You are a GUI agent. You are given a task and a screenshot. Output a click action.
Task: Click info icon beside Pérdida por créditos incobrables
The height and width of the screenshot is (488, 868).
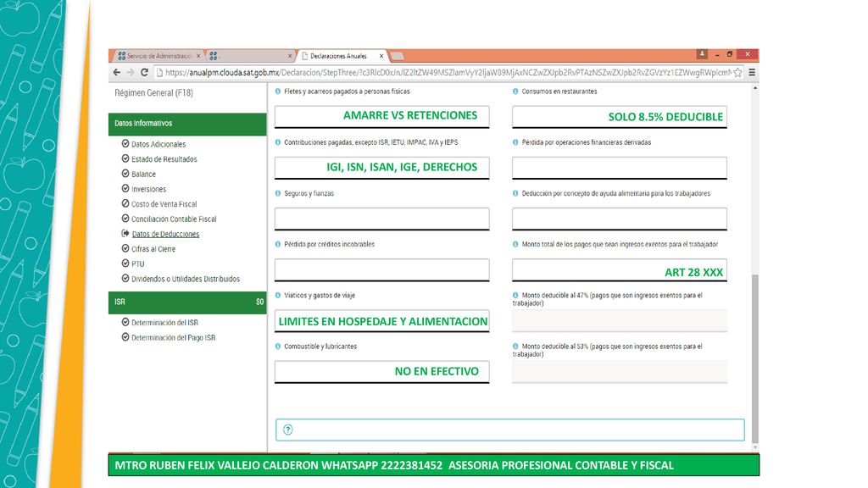pos(278,244)
